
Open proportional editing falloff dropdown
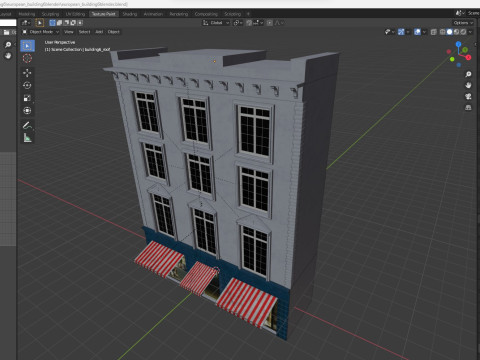coord(279,23)
